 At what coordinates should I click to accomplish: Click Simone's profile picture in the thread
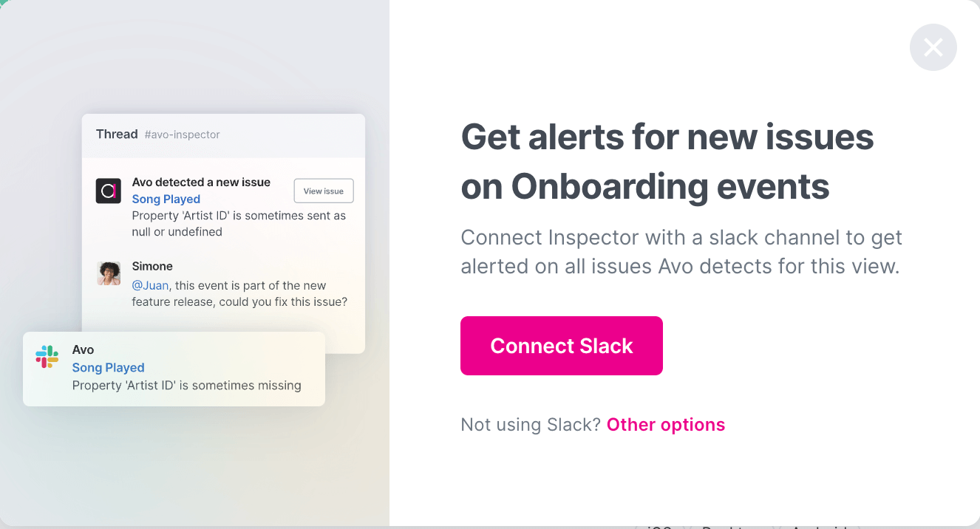pos(109,273)
